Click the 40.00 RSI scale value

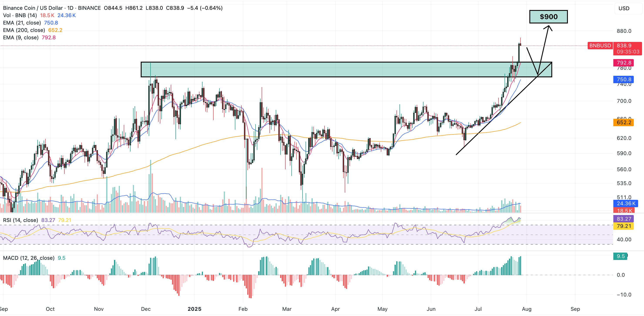(624, 240)
